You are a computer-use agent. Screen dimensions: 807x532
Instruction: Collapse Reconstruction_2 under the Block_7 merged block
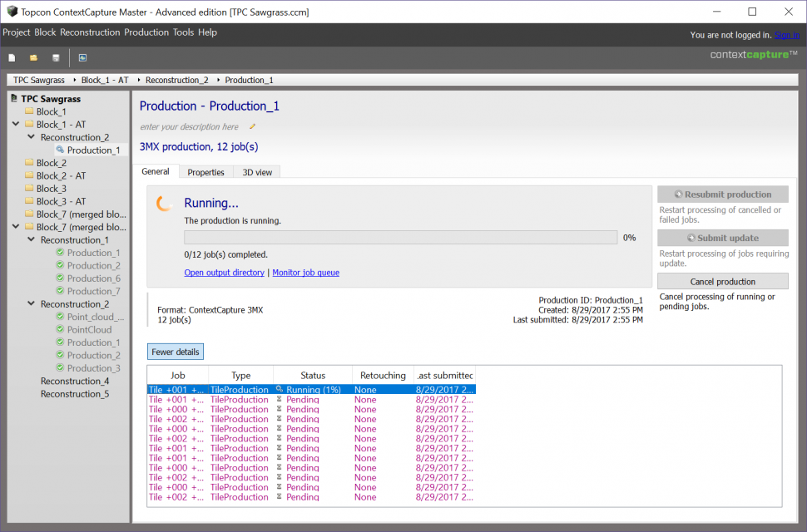pyautogui.click(x=32, y=303)
